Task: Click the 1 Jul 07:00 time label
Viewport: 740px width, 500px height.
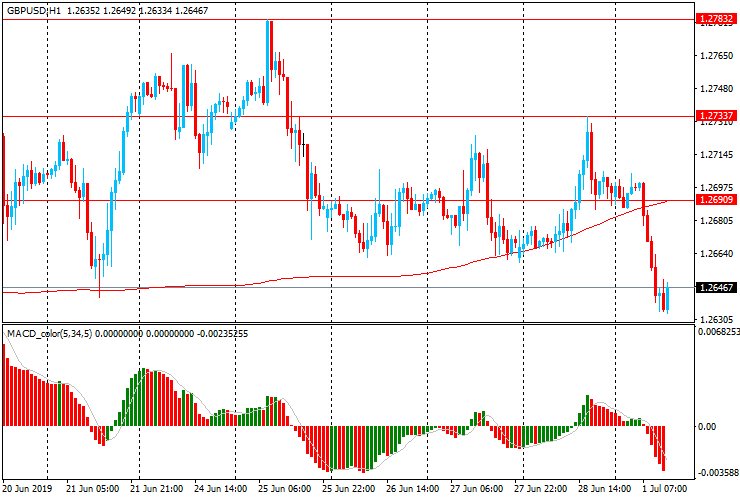Action: (664, 488)
